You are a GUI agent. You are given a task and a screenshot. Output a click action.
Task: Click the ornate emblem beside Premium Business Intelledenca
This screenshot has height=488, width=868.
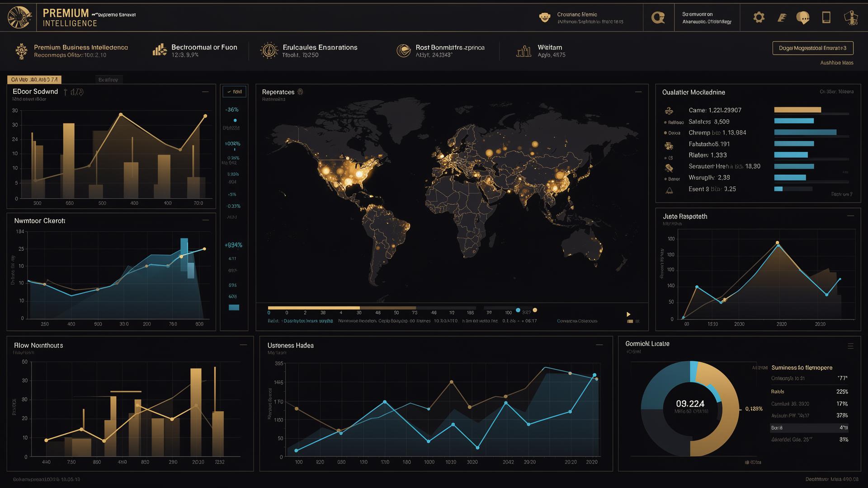click(x=21, y=51)
